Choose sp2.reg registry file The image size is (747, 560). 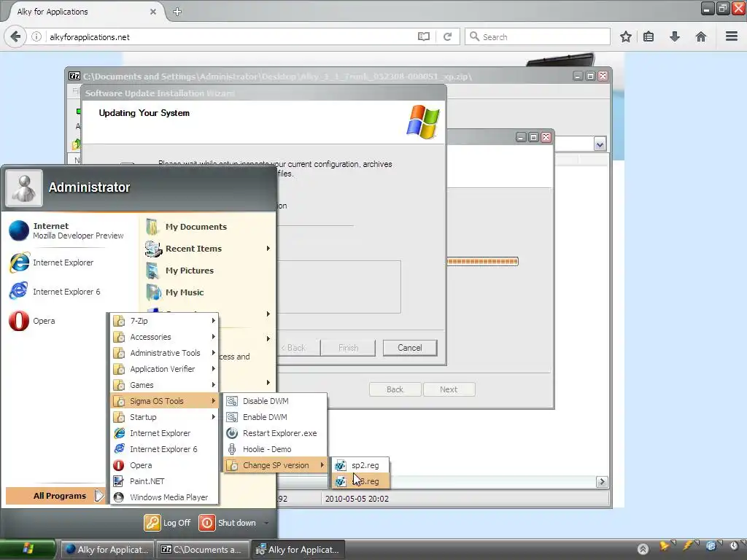pos(360,465)
